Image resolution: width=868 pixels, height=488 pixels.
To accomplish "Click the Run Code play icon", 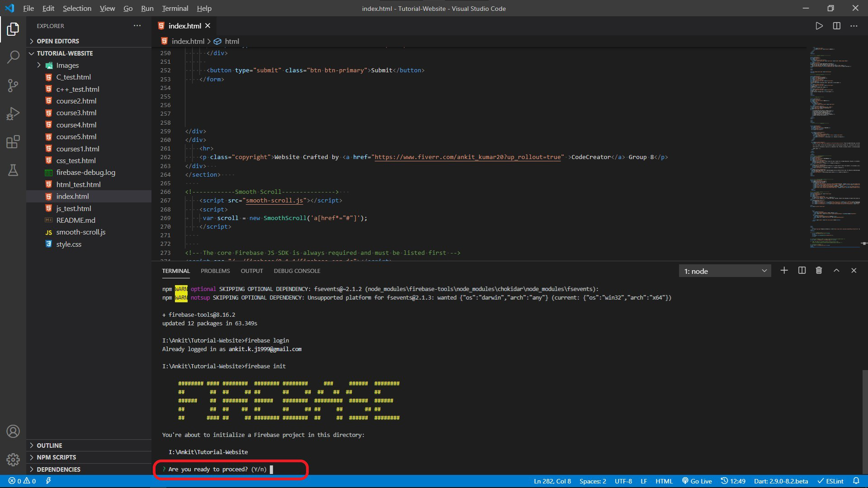I will click(819, 26).
